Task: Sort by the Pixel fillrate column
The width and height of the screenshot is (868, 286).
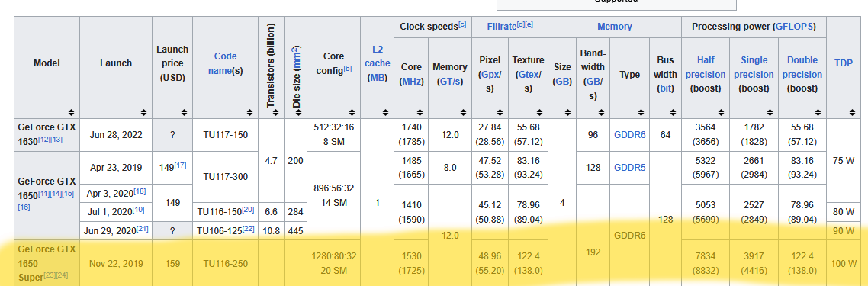Action: pyautogui.click(x=500, y=112)
